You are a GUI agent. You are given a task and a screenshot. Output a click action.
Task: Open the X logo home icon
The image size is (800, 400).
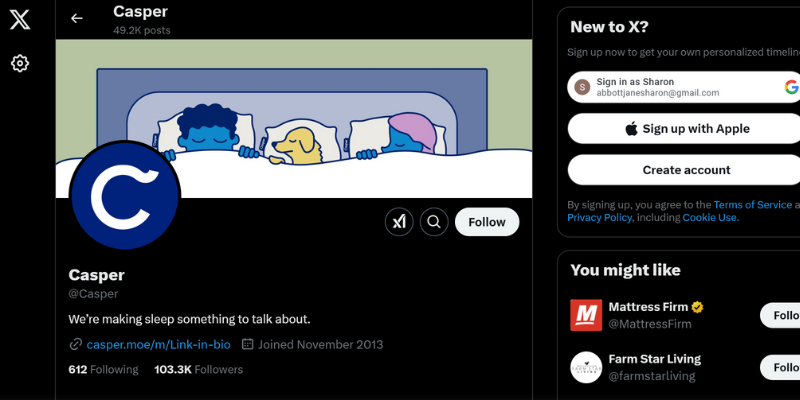click(x=20, y=20)
